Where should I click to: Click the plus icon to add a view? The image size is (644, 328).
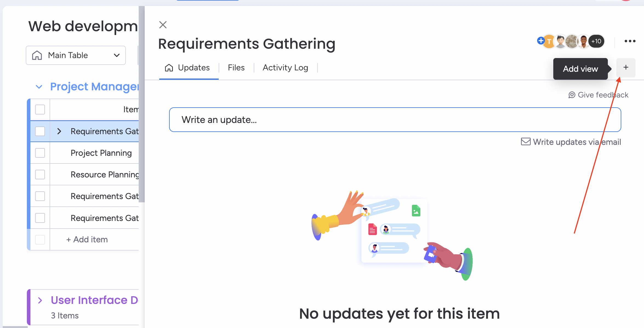tap(626, 67)
